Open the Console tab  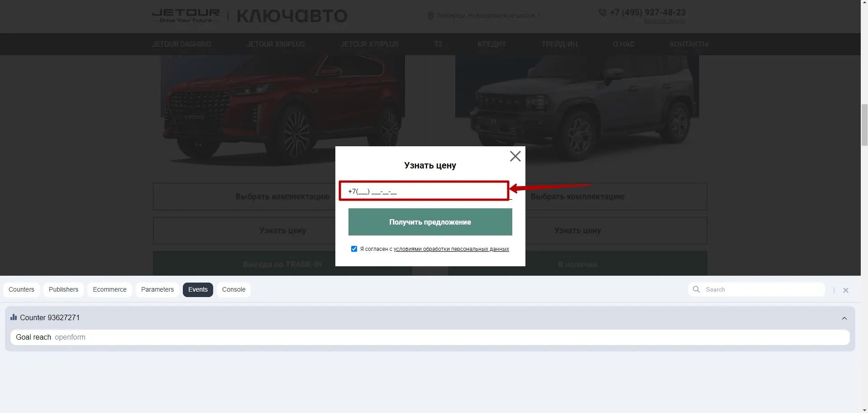[x=234, y=290]
